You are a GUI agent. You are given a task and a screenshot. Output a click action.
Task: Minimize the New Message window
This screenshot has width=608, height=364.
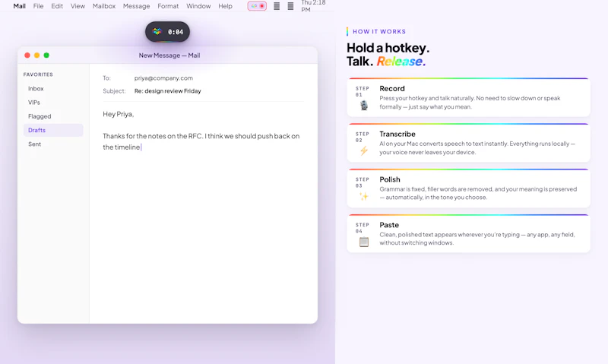(x=36, y=55)
